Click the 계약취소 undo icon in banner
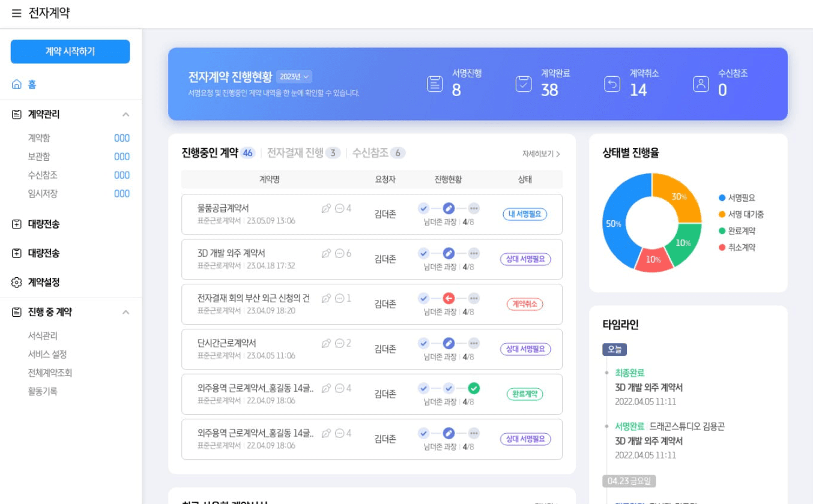The image size is (813, 504). pyautogui.click(x=612, y=84)
